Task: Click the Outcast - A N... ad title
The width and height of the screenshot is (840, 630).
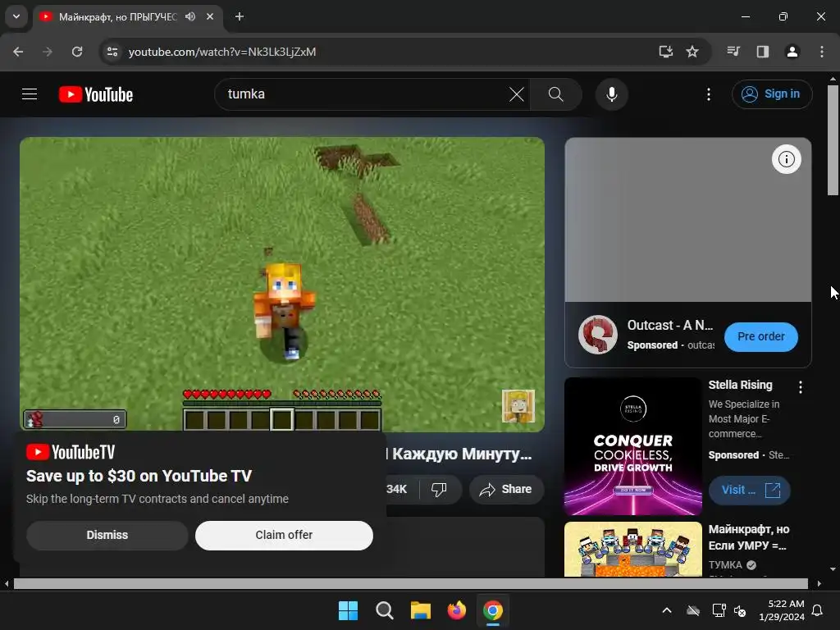Action: 670,325
